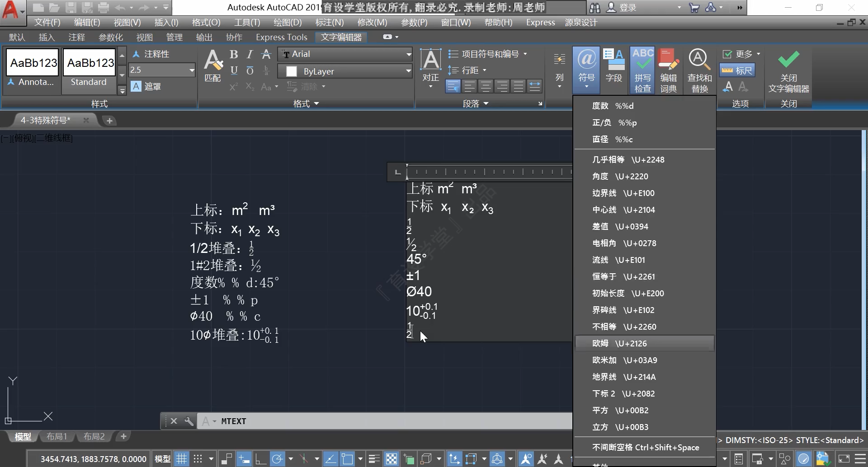This screenshot has width=868, height=467.
Task: Click the Match text formatting (匹配) icon
Action: [212, 66]
